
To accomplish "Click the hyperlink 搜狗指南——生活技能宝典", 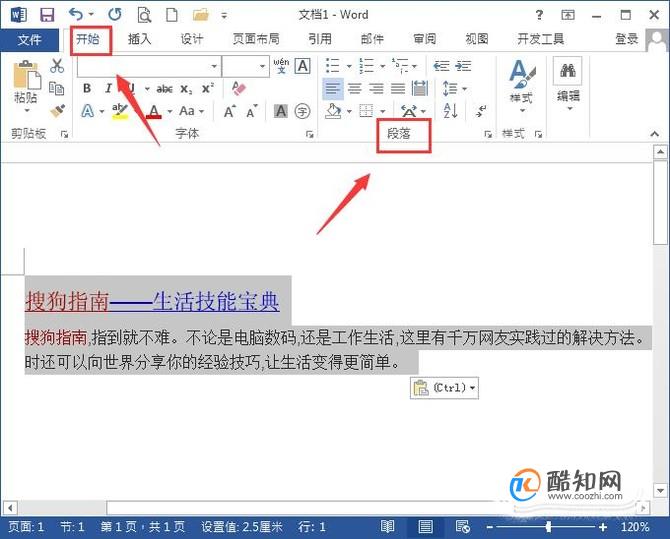I will tap(153, 301).
